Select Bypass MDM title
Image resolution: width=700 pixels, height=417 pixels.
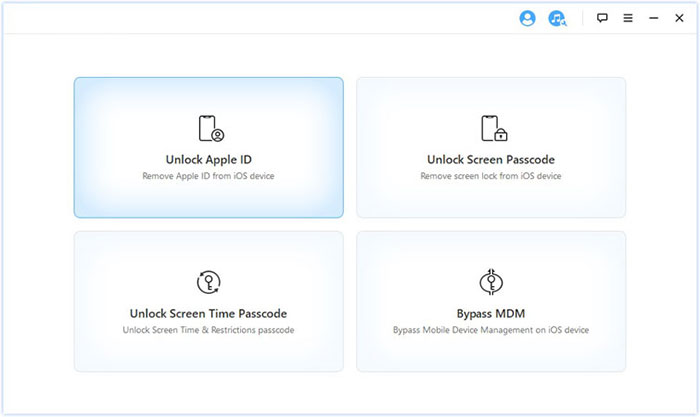(x=491, y=313)
